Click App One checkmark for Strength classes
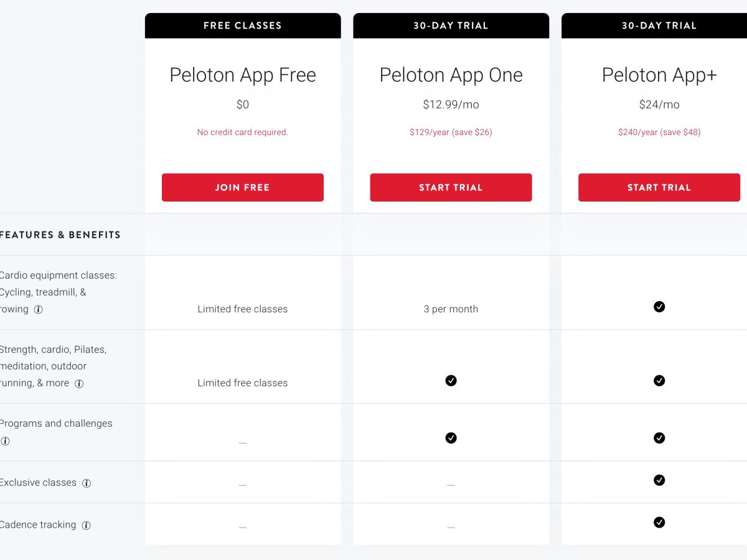 click(x=451, y=381)
